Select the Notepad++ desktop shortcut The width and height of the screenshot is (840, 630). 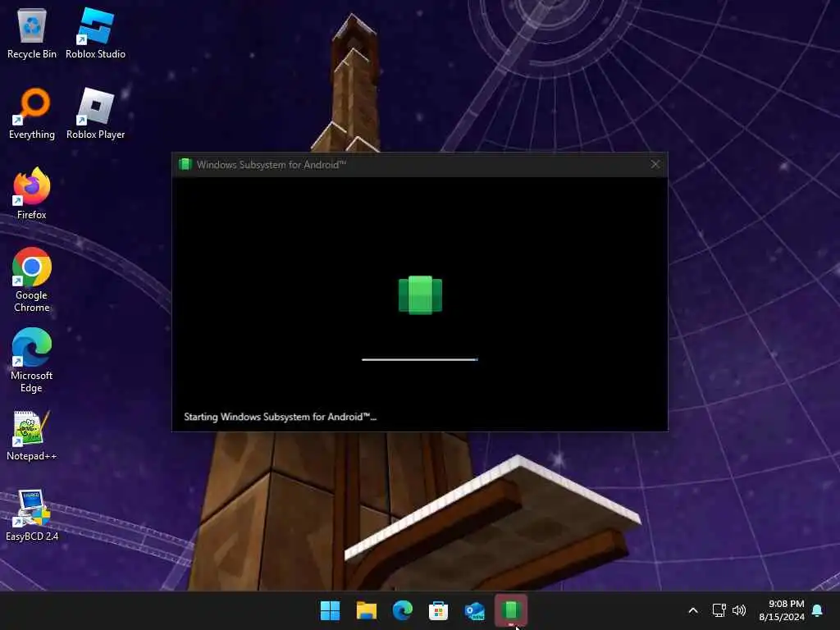pyautogui.click(x=32, y=436)
